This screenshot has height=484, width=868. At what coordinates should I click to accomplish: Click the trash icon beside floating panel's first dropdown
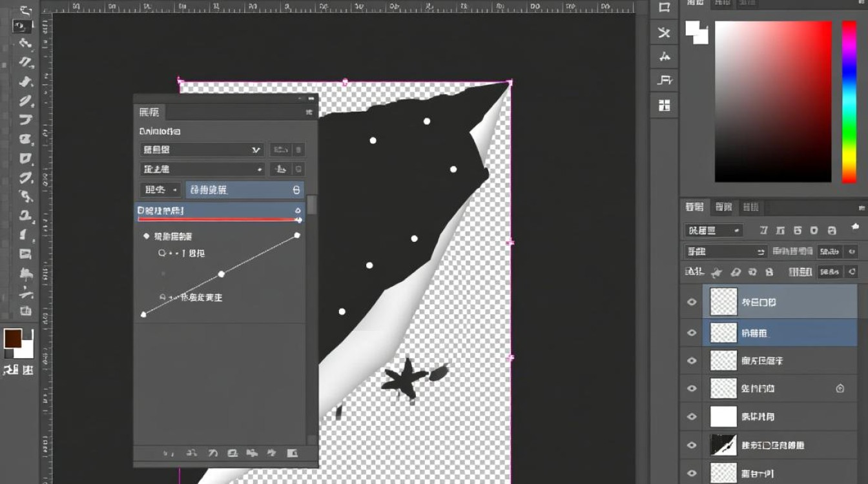[298, 150]
